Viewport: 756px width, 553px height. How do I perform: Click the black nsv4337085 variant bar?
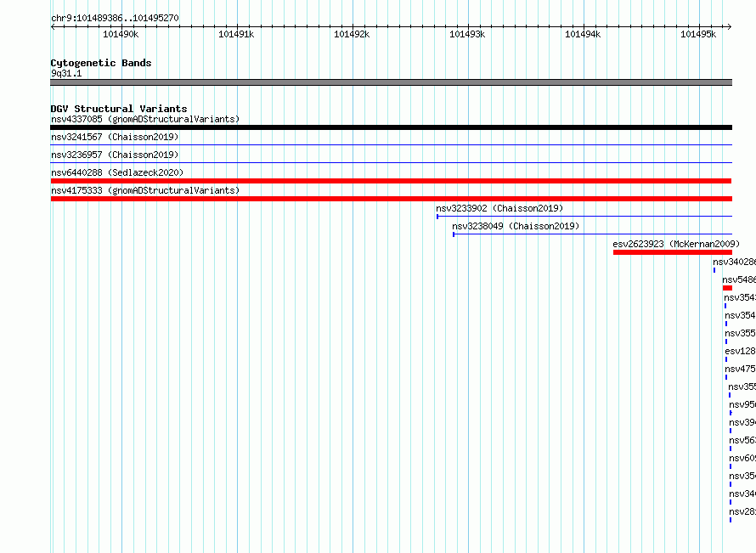tap(391, 127)
